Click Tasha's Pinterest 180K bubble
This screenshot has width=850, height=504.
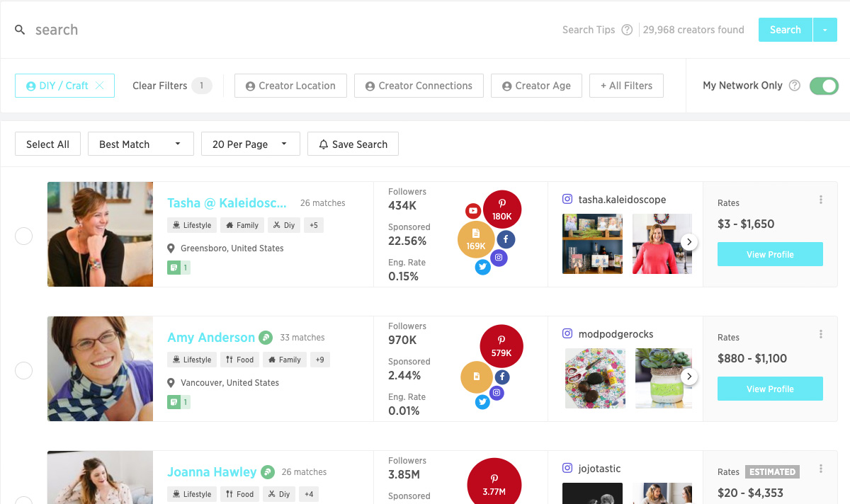pos(502,210)
